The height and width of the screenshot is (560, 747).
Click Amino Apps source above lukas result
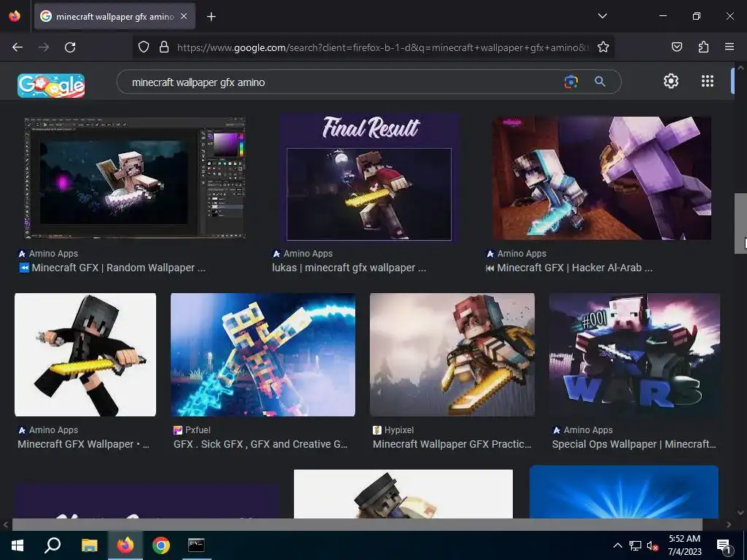tap(303, 254)
